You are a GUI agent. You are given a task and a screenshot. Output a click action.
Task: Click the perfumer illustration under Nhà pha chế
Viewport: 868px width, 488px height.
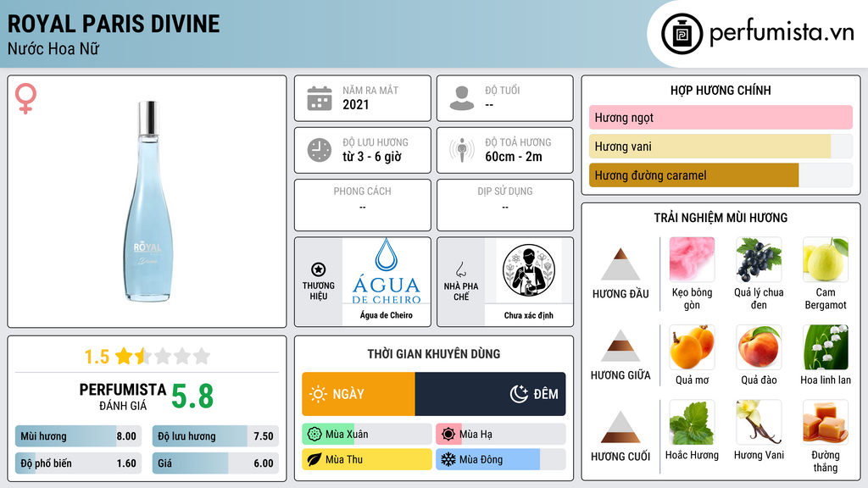(529, 270)
